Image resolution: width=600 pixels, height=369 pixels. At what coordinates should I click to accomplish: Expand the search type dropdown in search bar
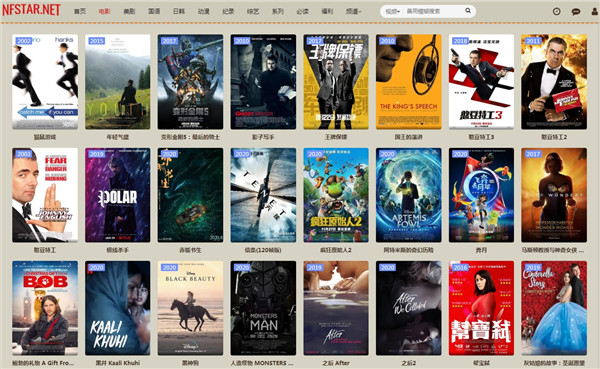tap(393, 11)
